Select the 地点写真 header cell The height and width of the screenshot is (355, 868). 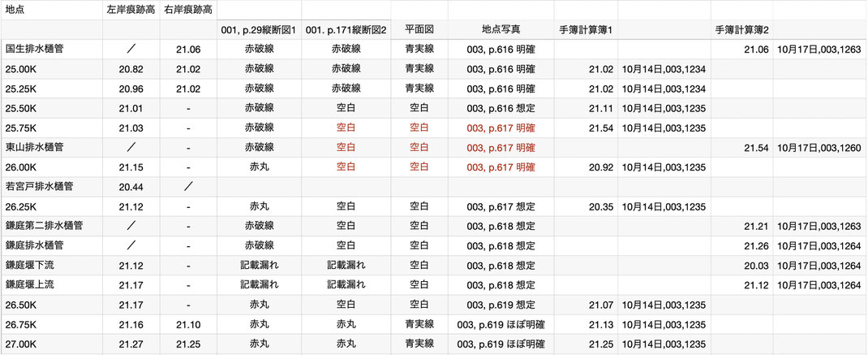tap(501, 29)
